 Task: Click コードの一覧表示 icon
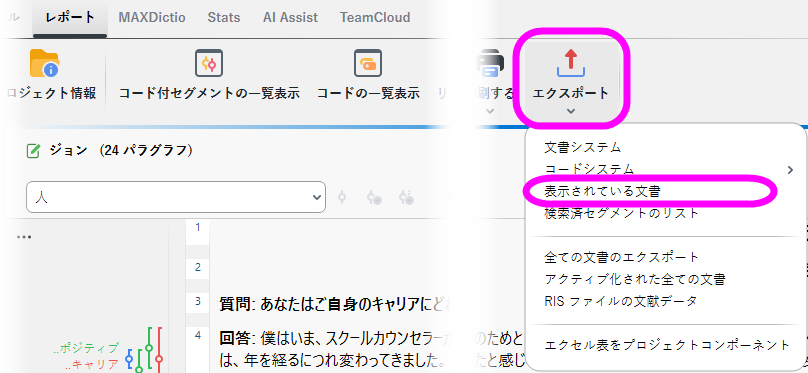(x=367, y=63)
